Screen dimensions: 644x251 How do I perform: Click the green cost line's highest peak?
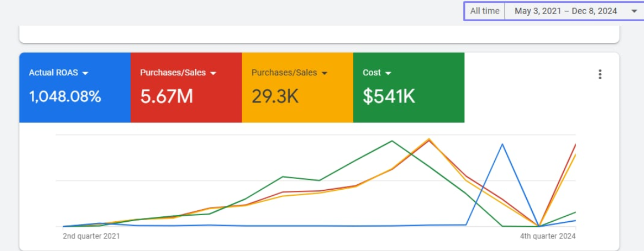click(x=392, y=141)
